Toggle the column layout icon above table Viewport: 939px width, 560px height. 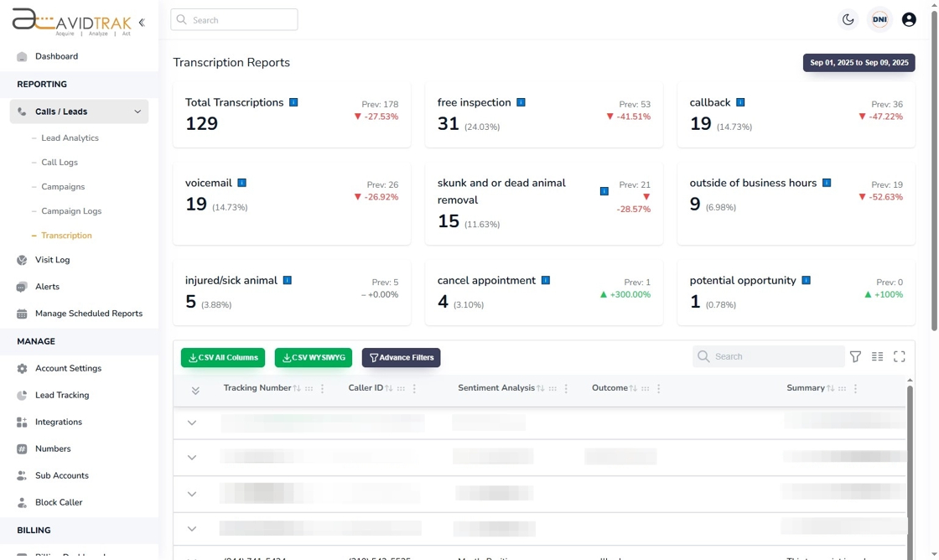[x=877, y=356]
